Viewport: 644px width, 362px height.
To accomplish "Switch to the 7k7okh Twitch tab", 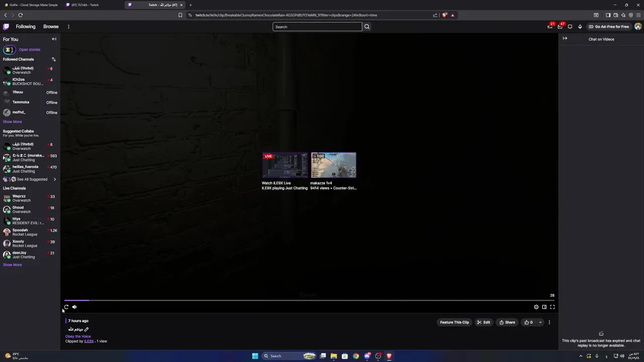I will point(93,5).
